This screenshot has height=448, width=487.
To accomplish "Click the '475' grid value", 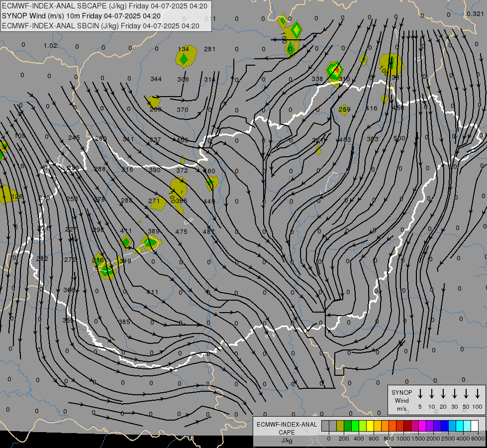I will [x=182, y=231].
